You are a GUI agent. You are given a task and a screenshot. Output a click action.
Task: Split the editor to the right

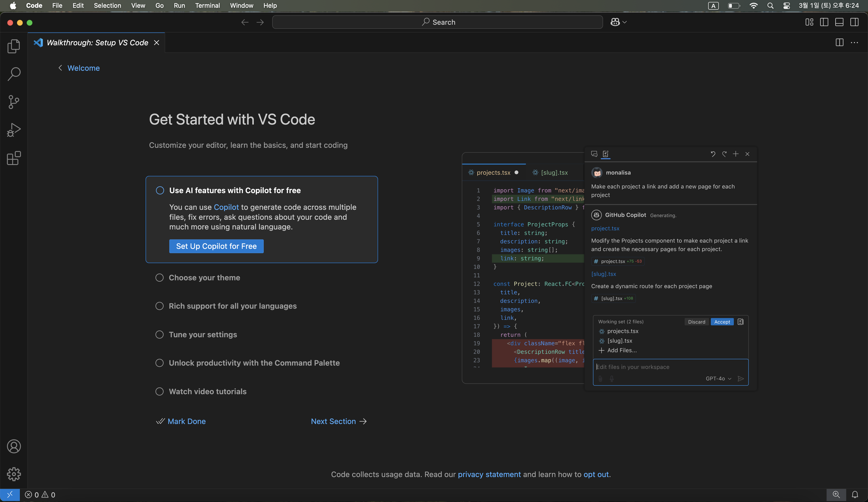(839, 42)
